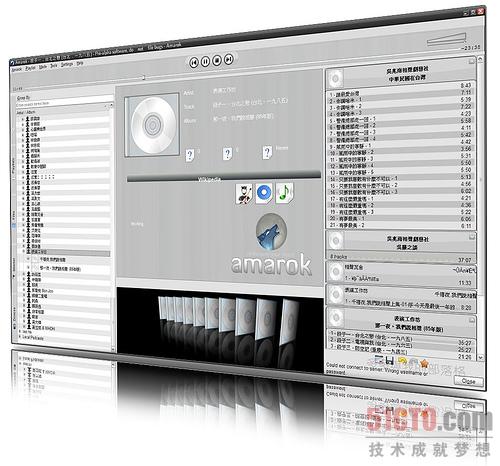Adjust the volume slider at top right
The image size is (500, 466).
(x=447, y=39)
